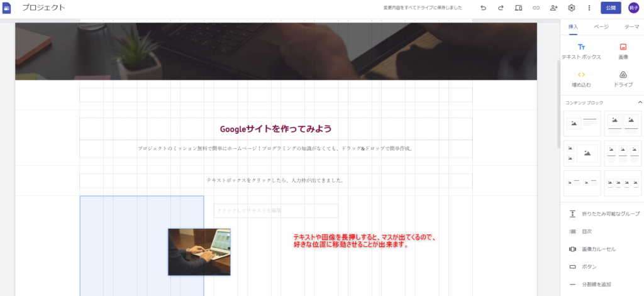Viewport: 644px width, 296px height.
Task: Insert from ドライブ
Action: coord(623,79)
